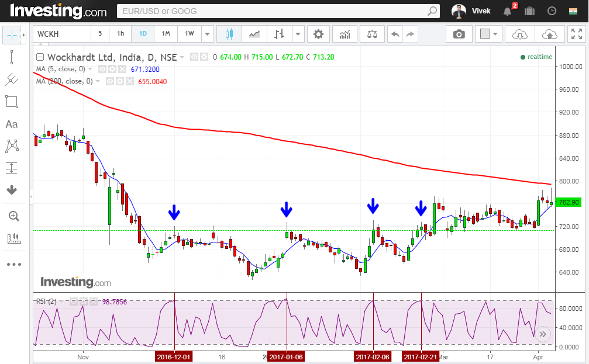589x364 pixels.
Task: Click the 762.90 current price label
Action: [x=569, y=202]
